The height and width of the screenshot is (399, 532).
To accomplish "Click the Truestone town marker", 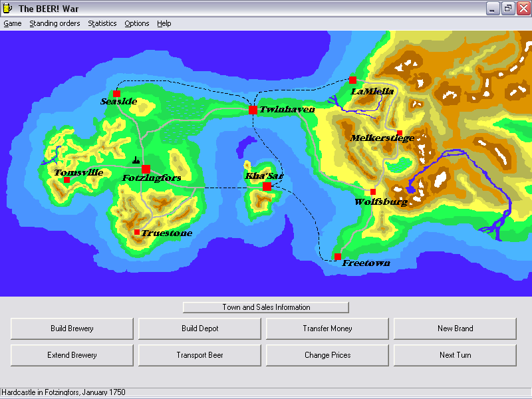I will (x=137, y=232).
